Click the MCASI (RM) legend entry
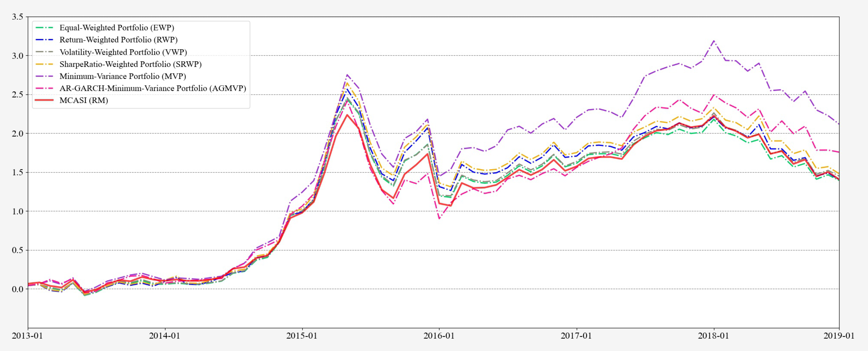Screen dimensions: 868x351 pos(84,100)
